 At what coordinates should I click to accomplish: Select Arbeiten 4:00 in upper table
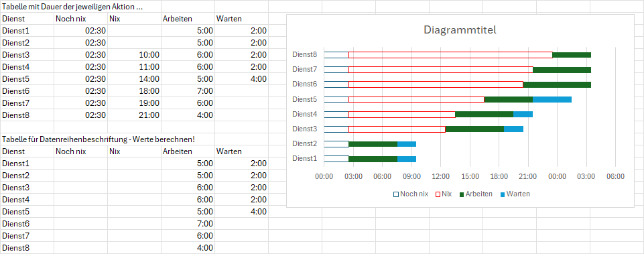coord(188,115)
